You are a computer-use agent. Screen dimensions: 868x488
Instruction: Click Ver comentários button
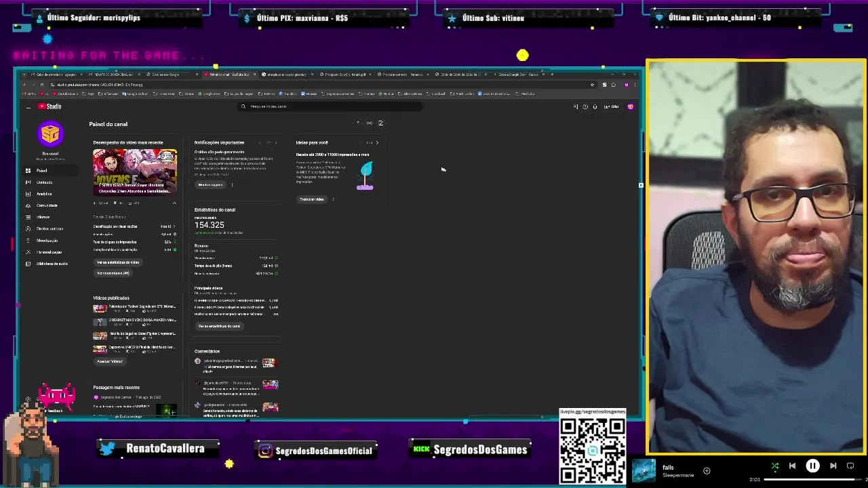tap(113, 273)
